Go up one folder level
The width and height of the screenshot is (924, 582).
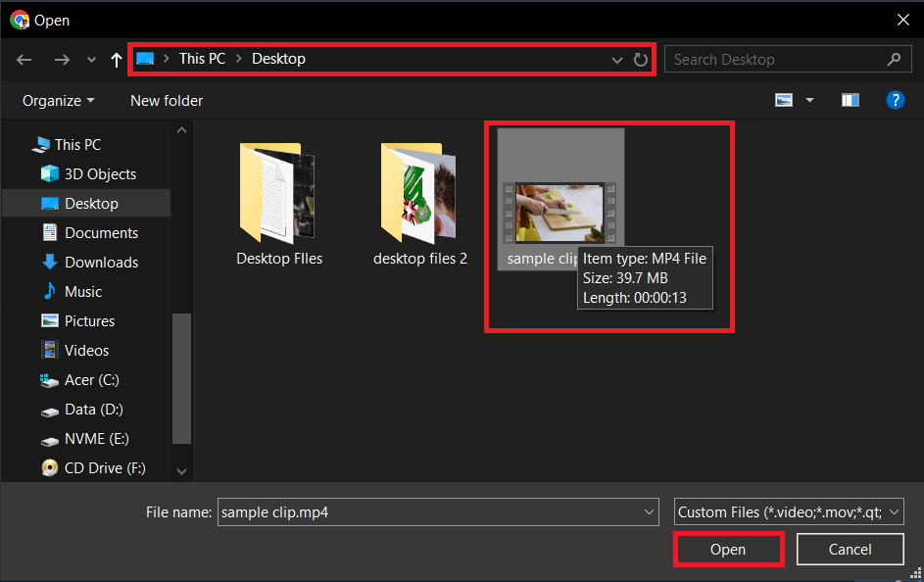[115, 60]
